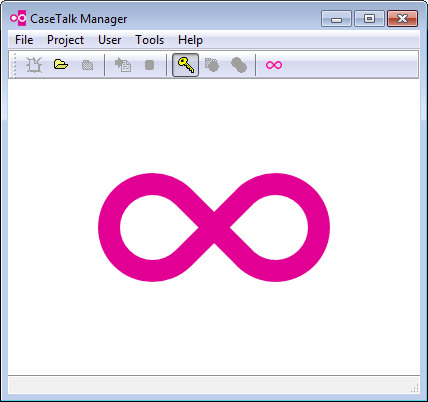
Task: Click the toolbar drag handle grip
Action: click(x=14, y=65)
